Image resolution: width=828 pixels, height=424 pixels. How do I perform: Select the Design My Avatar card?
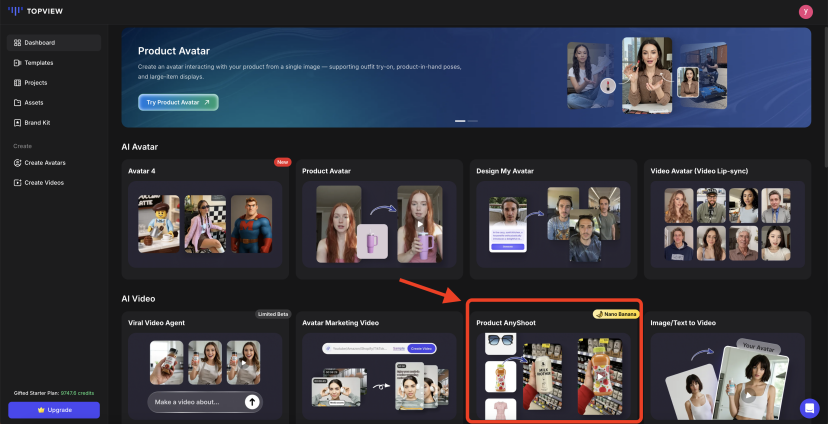(554, 220)
